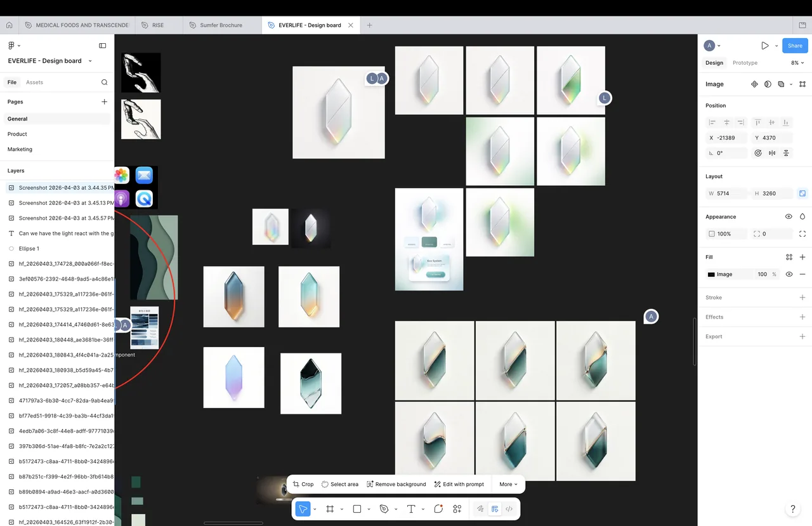The image size is (812, 526).
Task: Click the Share button
Action: (795, 46)
